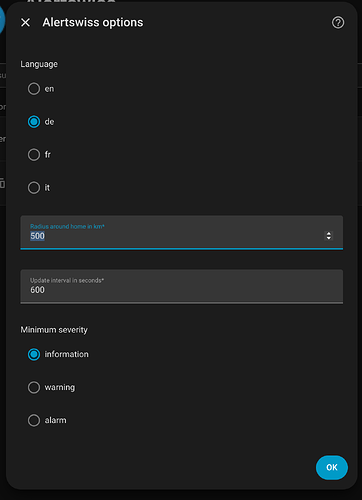
Task: Click the 'en' language label text
Action: 49,89
